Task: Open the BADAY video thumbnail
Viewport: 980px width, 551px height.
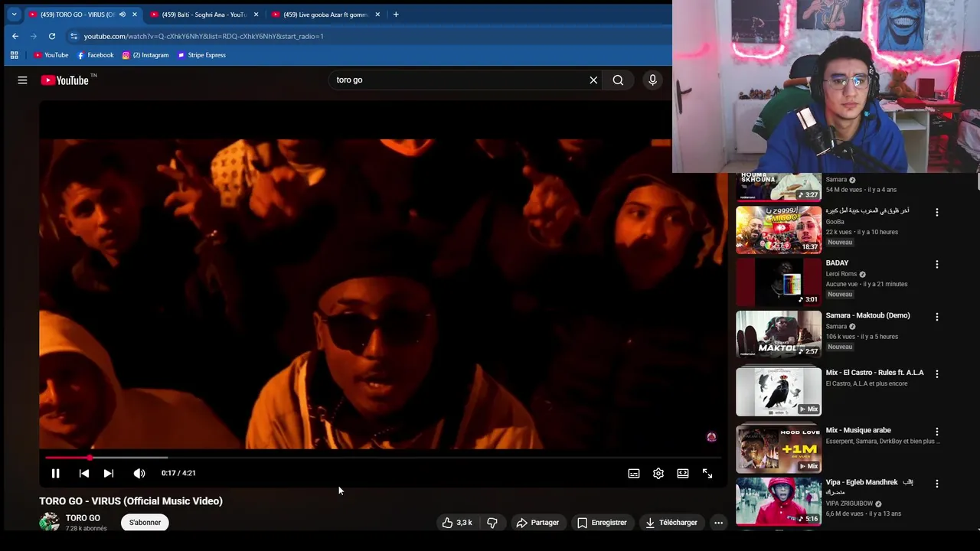Action: coord(779,282)
